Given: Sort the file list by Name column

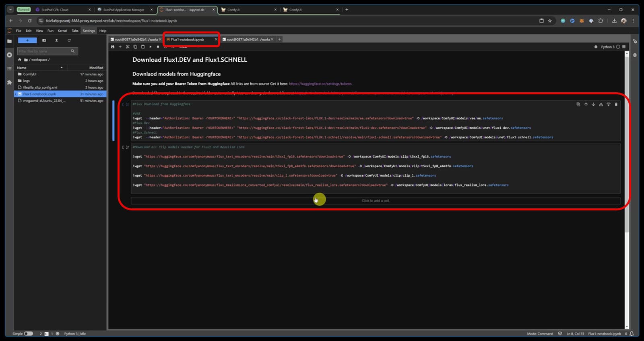Looking at the screenshot, I should pos(40,68).
